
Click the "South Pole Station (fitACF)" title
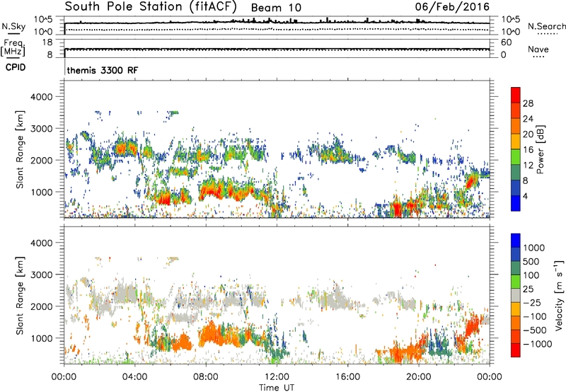click(151, 7)
